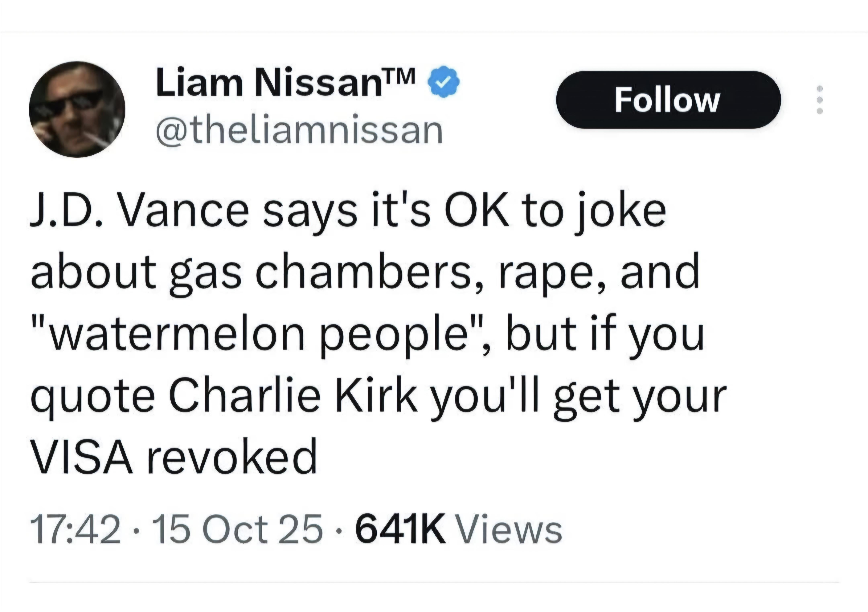
Task: Open the three-dot more options menu
Action: (819, 100)
